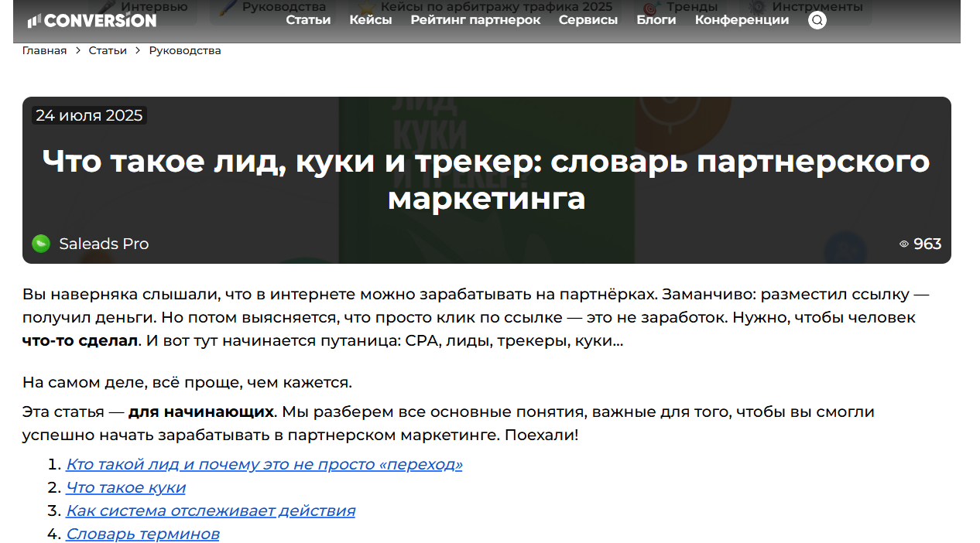Image resolution: width=980 pixels, height=543 pixels.
Task: Go to Сервисы in the top menu
Action: [x=588, y=20]
